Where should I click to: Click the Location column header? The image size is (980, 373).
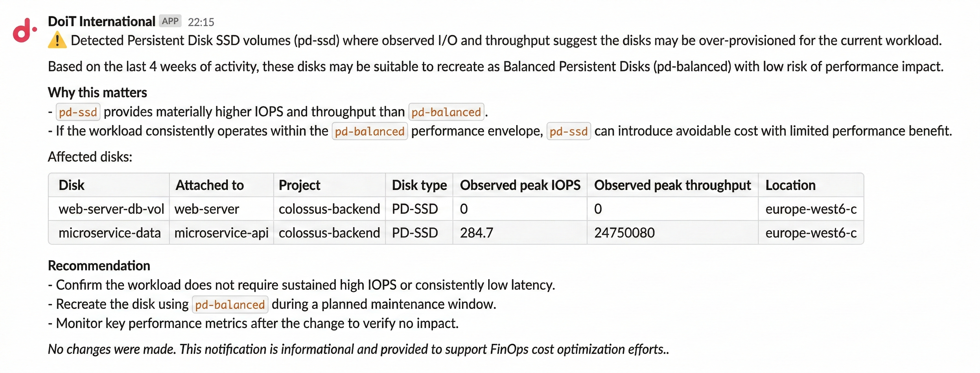coord(790,185)
